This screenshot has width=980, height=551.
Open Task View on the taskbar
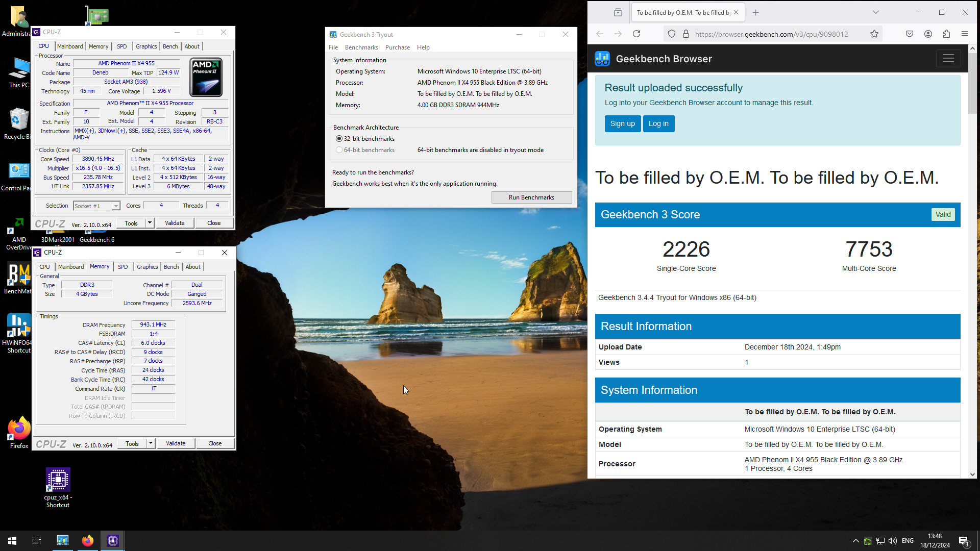point(37,541)
